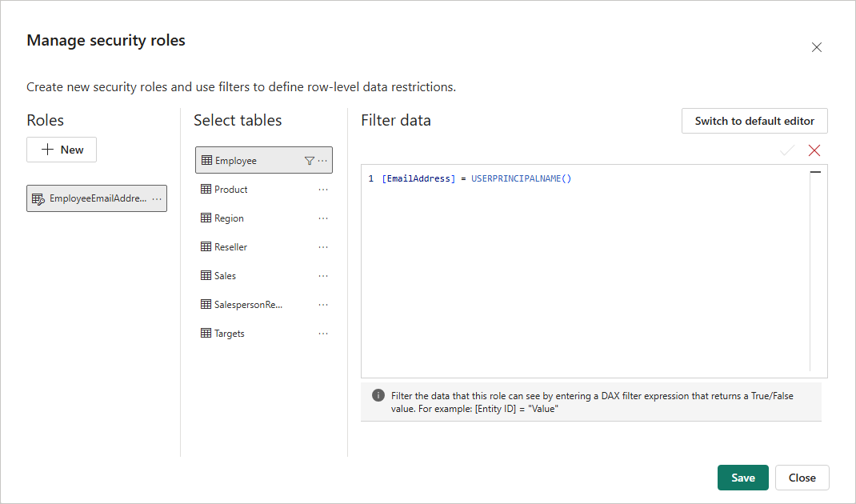Screen dimensions: 856x504
Task: Click the info icon in the hint bar
Action: tap(378, 395)
